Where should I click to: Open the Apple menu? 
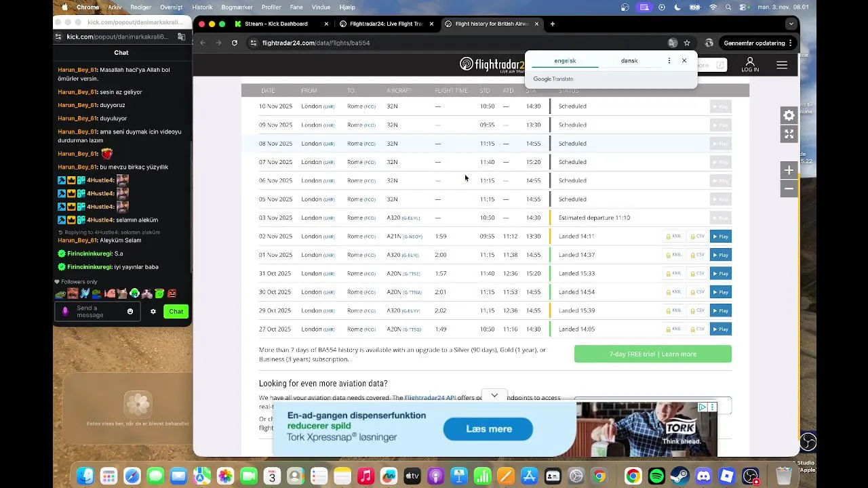(65, 7)
